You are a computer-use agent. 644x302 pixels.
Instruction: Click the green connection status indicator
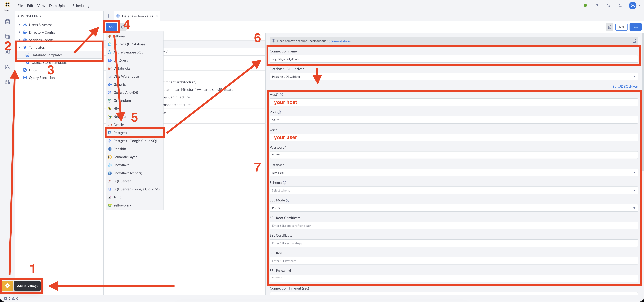click(585, 6)
